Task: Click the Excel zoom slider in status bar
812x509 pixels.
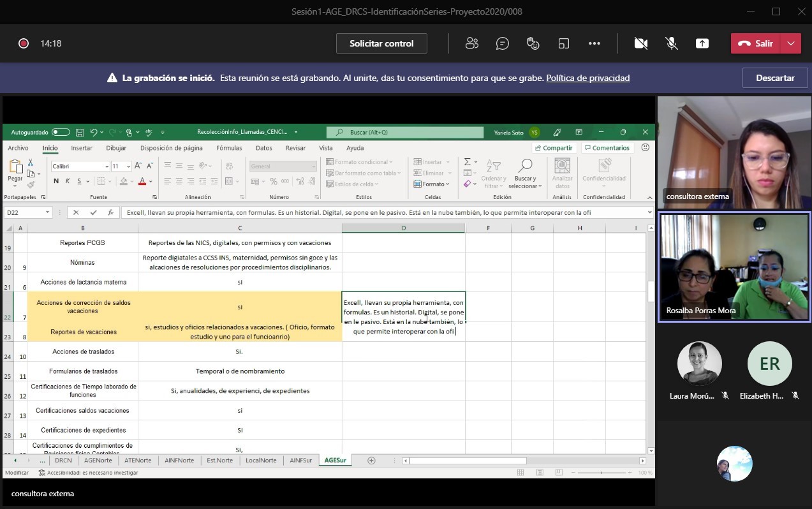Action: point(601,473)
